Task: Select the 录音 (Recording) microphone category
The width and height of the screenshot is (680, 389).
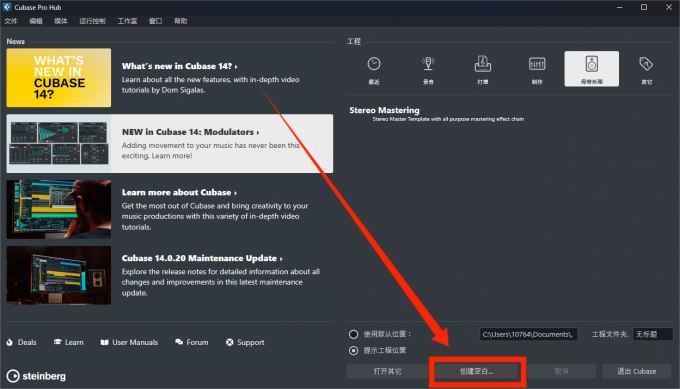Action: [428, 69]
